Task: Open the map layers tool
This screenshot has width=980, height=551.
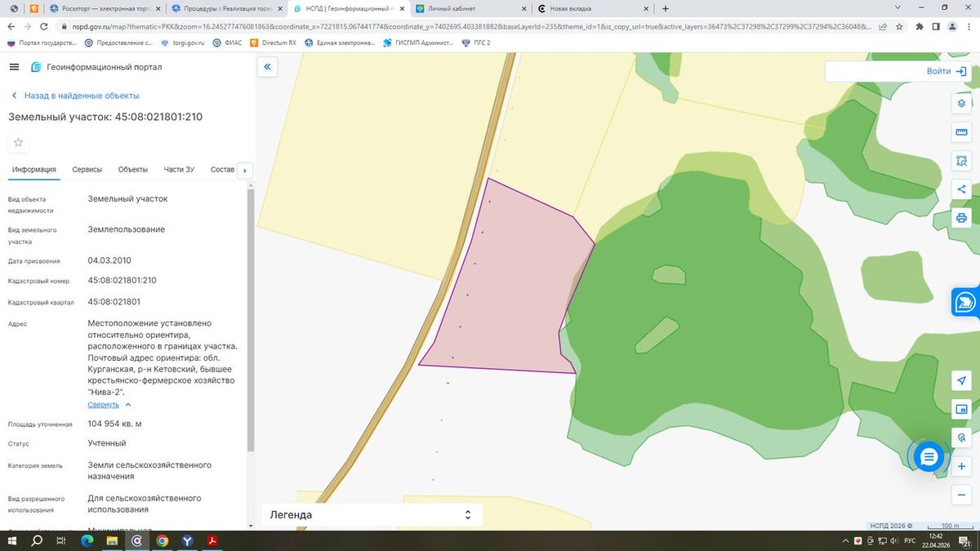Action: pyautogui.click(x=961, y=104)
